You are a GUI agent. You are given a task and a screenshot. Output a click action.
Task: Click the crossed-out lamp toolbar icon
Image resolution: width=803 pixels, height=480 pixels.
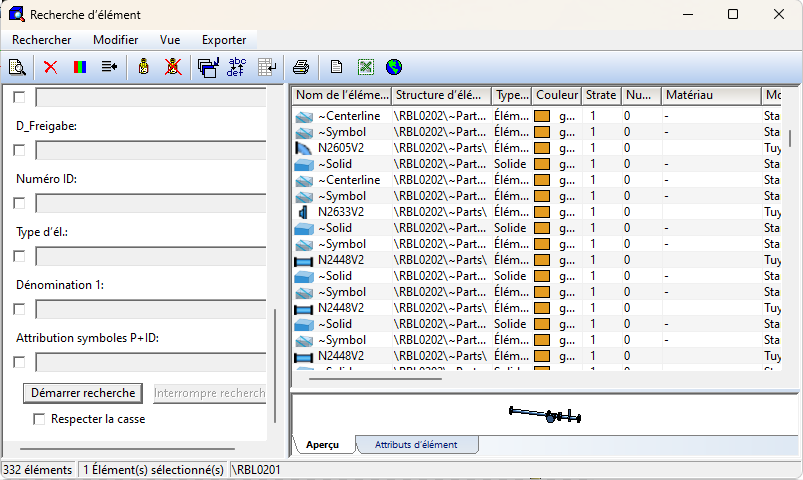tap(173, 67)
